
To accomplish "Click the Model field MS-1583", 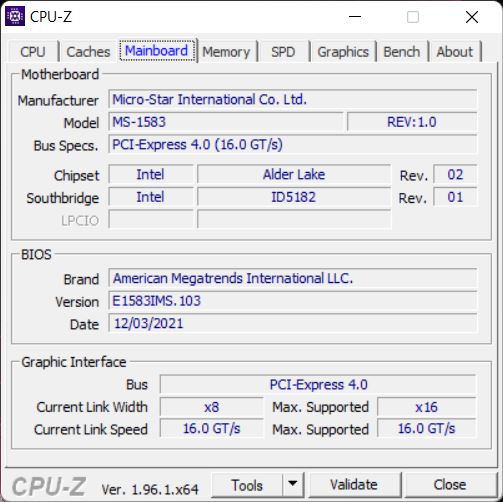I will coord(226,122).
